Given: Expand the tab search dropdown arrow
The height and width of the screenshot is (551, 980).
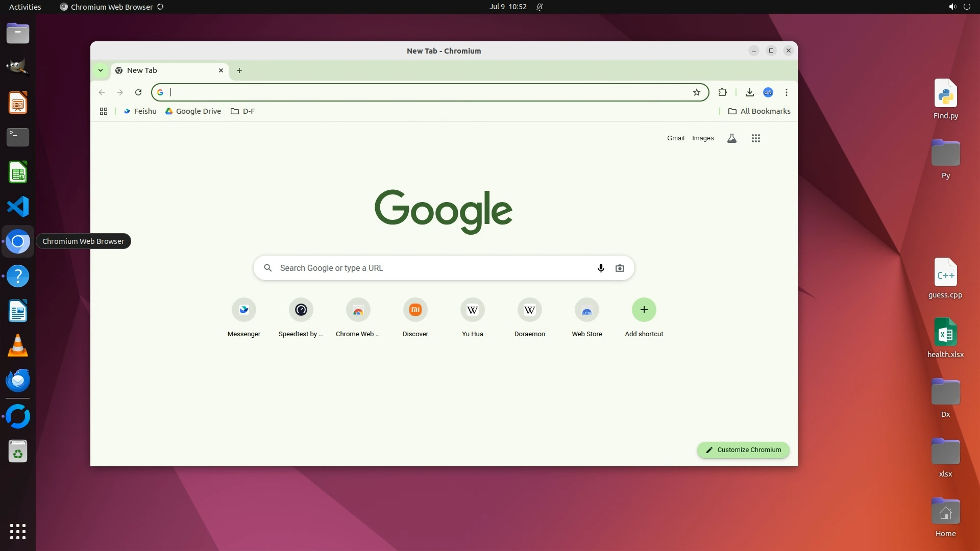Looking at the screenshot, I should click(x=101, y=70).
